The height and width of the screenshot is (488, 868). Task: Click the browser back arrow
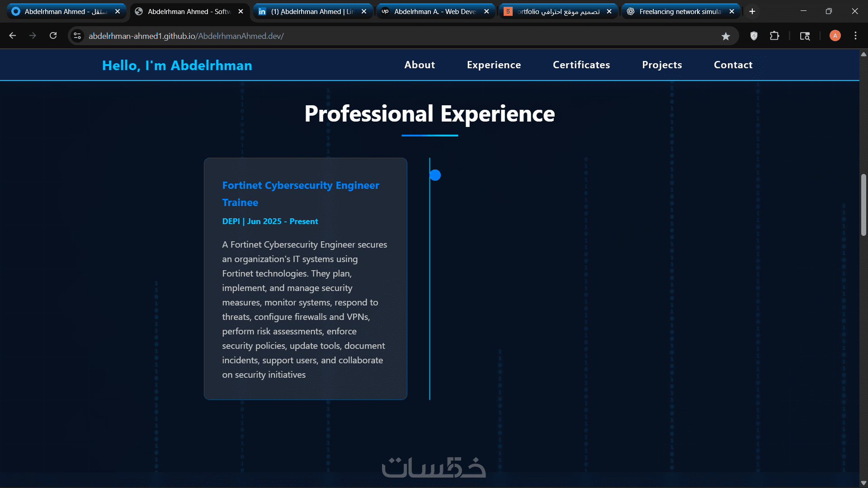(x=13, y=36)
